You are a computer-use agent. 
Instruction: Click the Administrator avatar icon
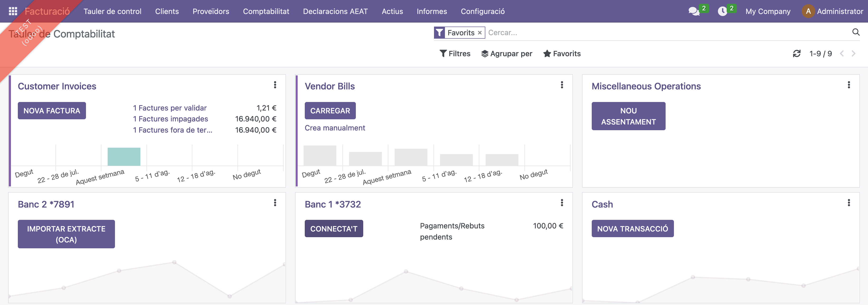pos(808,11)
